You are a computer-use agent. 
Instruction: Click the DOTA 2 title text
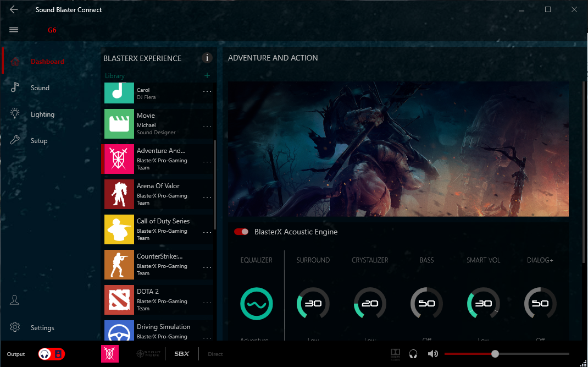pos(148,292)
